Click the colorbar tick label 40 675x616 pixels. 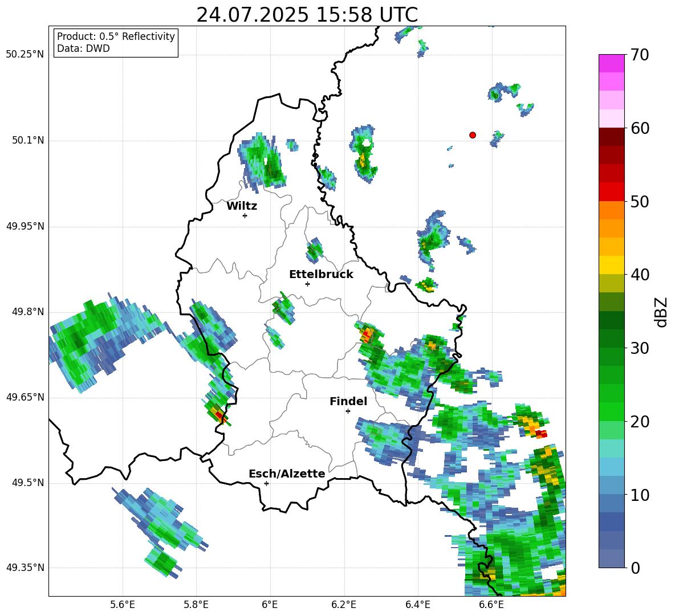[639, 275]
